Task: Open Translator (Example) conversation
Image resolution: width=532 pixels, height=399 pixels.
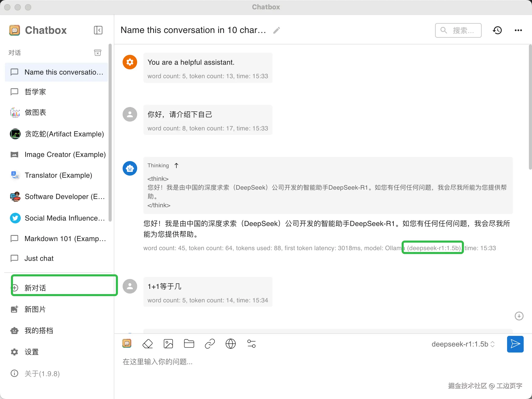Action: (x=58, y=175)
